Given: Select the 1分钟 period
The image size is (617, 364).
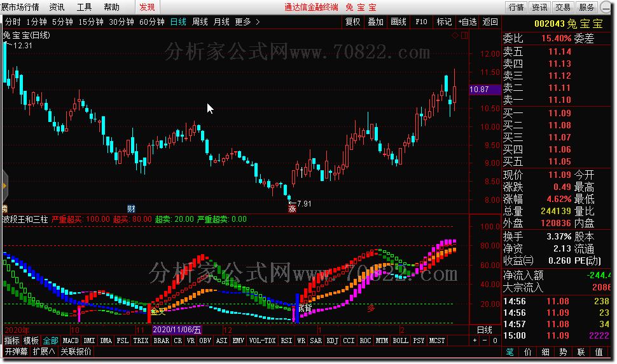Looking at the screenshot, I should pos(36,22).
